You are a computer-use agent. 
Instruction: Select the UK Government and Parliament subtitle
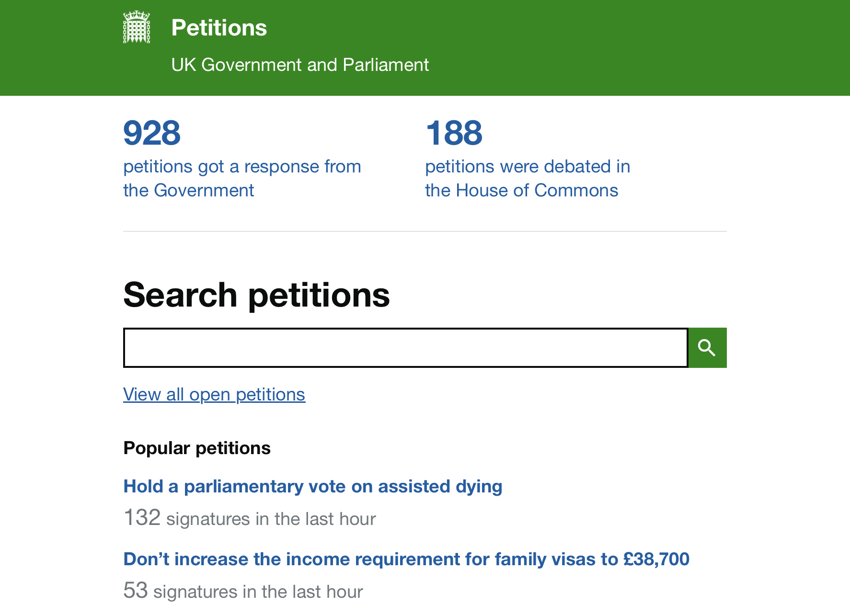300,64
